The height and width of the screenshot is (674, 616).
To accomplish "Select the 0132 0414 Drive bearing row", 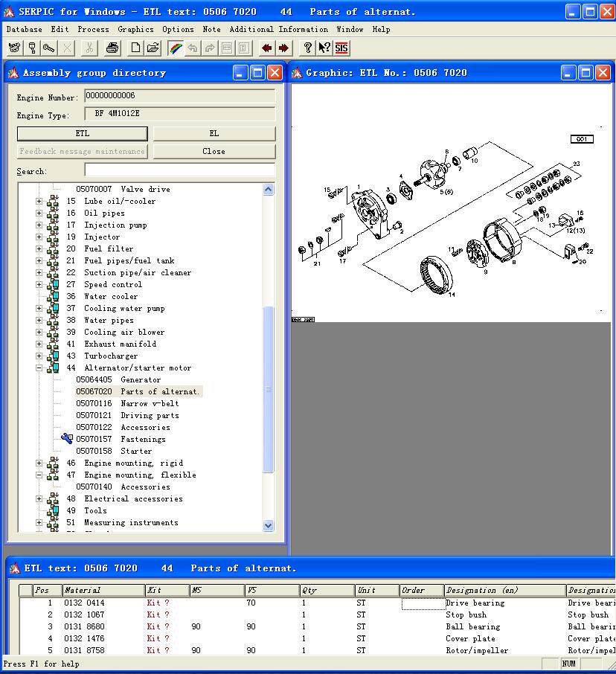I will click(317, 603).
